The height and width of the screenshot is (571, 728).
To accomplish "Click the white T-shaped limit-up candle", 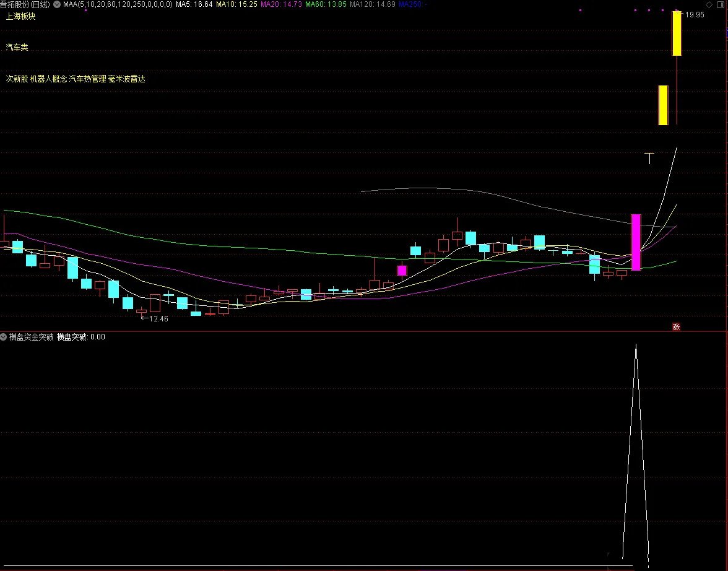I will coord(649,158).
